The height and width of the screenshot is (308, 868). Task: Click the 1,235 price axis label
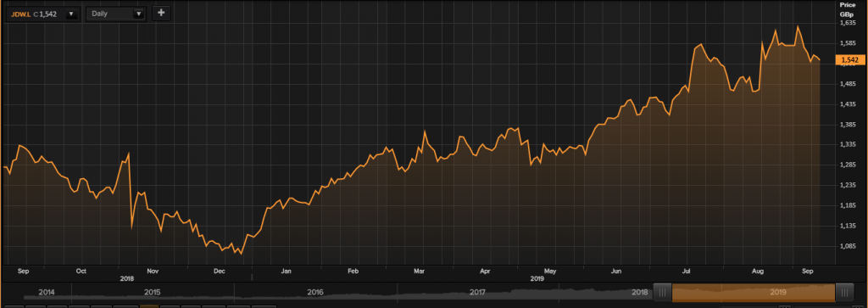[x=848, y=186]
